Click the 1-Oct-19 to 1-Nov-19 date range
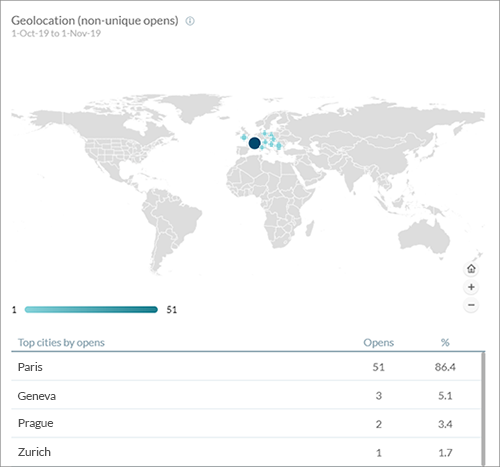Viewport: 500px width, 467px height. coord(56,33)
